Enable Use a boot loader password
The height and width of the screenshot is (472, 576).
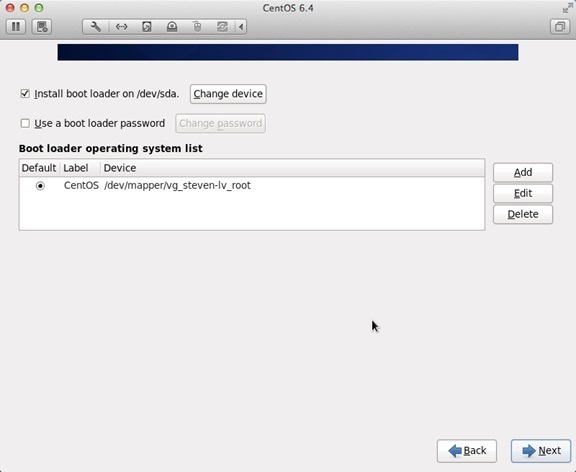pos(25,123)
